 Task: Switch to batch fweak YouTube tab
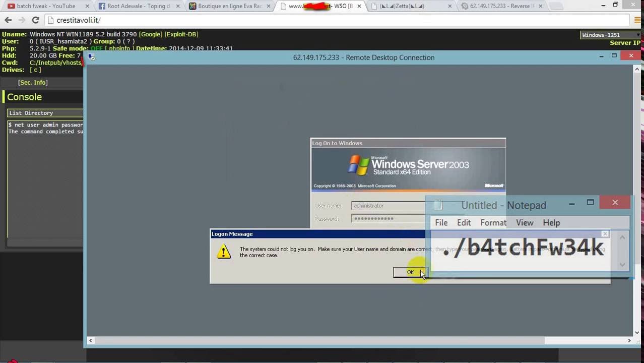coord(45,6)
